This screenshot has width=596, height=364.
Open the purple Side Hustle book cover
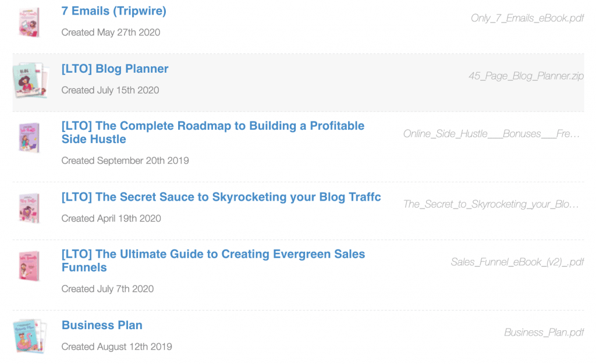29,137
